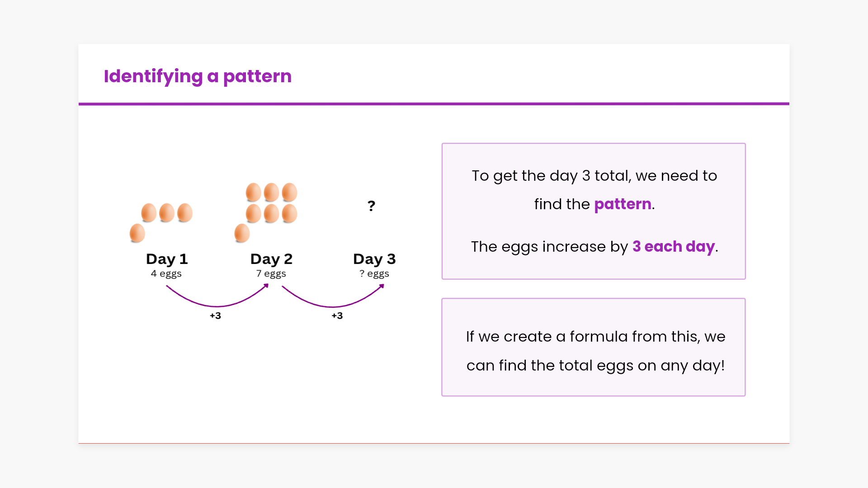Select the "If we create a formula" text box
This screenshot has width=868, height=488.
click(593, 347)
